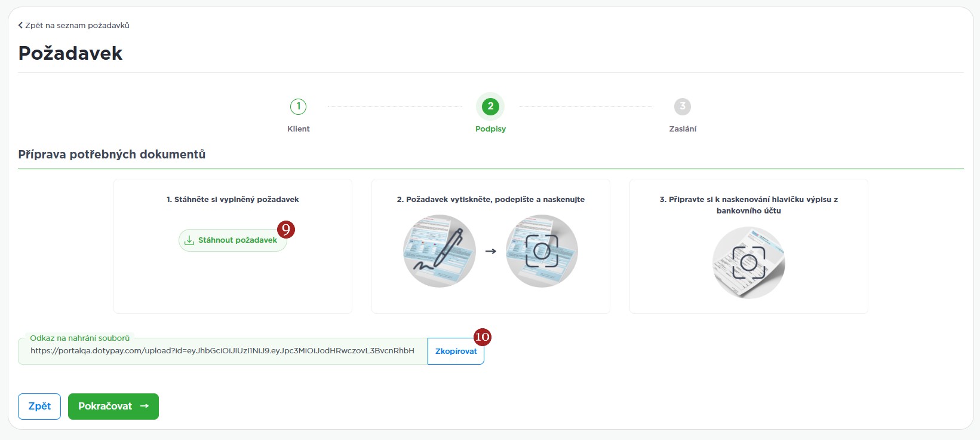Click the upload link URL field
The image size is (980, 440).
click(222, 351)
